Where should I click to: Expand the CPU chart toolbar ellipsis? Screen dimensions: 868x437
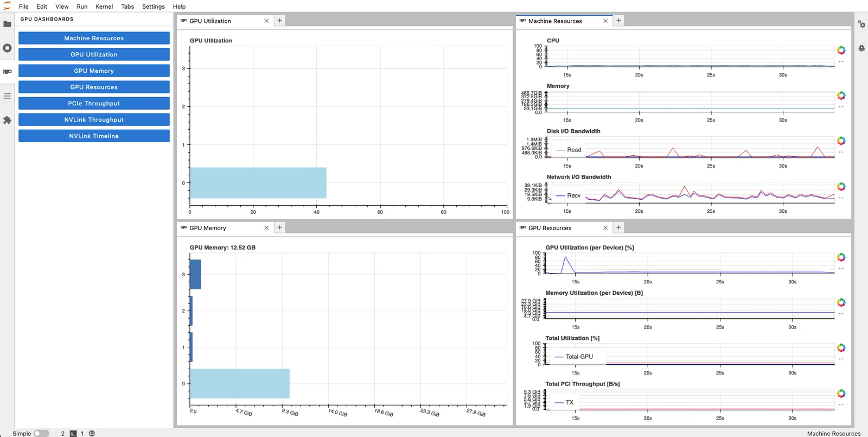[841, 62]
